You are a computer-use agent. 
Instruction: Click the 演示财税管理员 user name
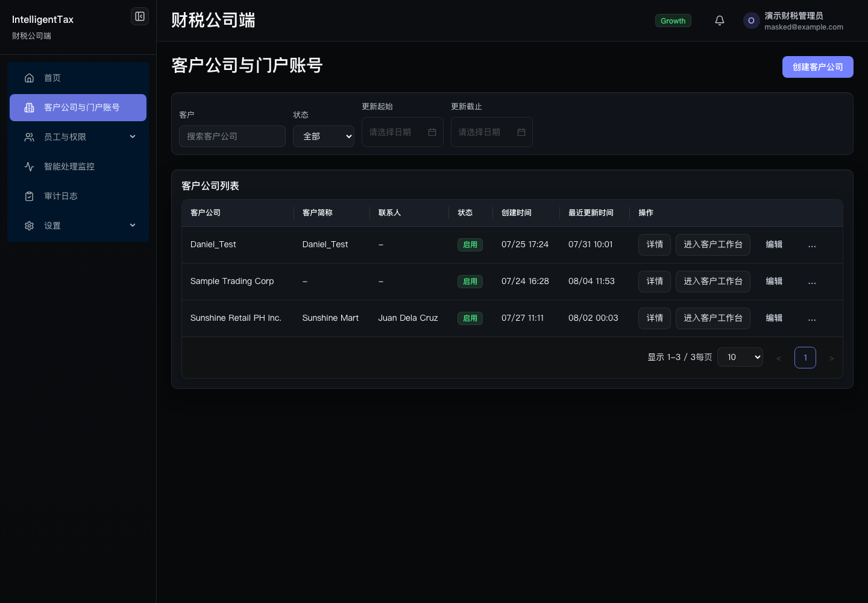click(x=794, y=16)
